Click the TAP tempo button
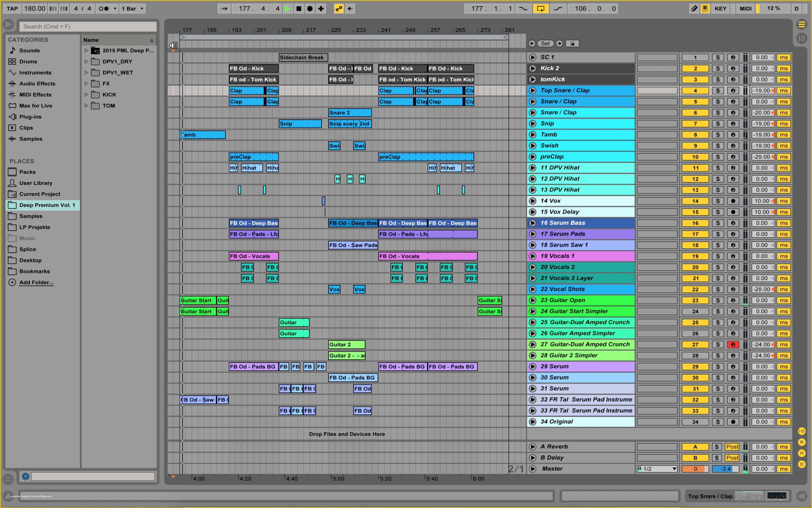Screen dimensions: 812x508 point(12,9)
